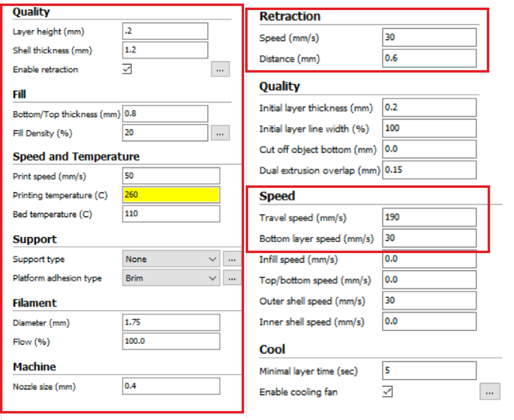Select the Travel speed input field
Screen dimensions: 514x420
click(429, 217)
